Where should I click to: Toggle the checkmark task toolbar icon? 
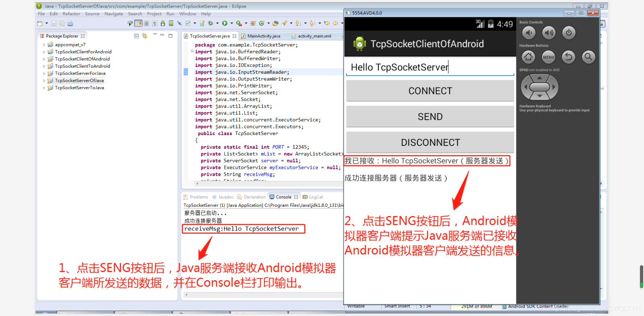point(188,23)
